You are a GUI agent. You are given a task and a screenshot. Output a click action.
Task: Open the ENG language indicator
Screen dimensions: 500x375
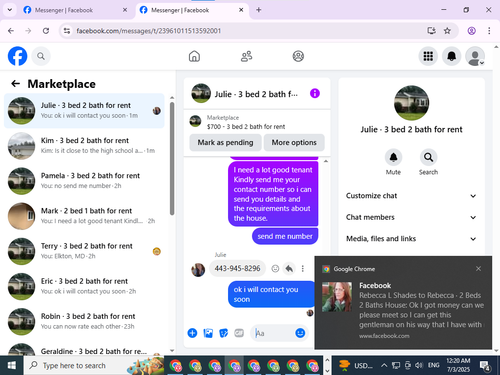point(433,366)
